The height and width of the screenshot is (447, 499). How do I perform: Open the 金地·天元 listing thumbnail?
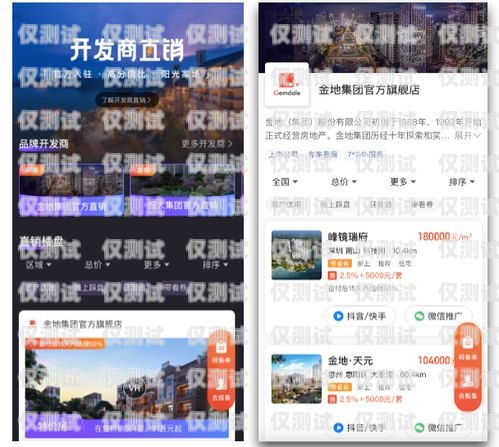pos(297,379)
